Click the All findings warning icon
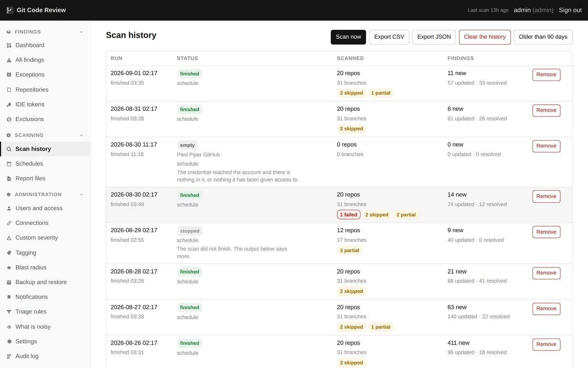 coord(9,60)
